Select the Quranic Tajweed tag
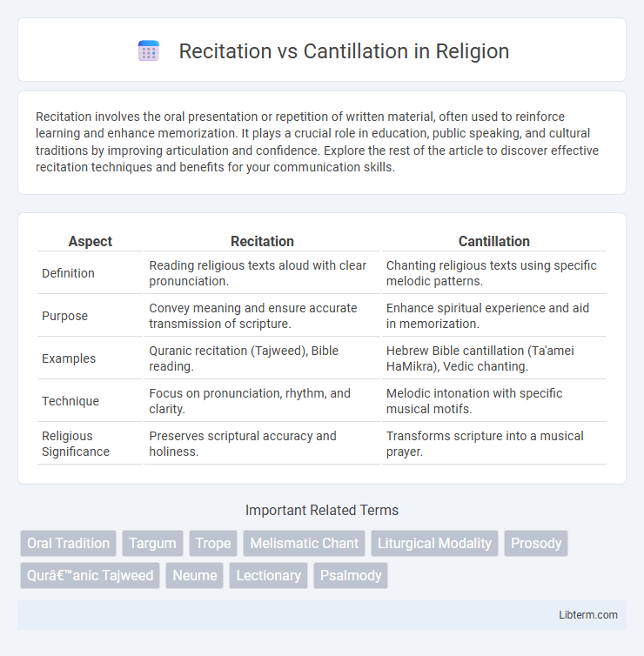644x656 pixels. click(90, 575)
